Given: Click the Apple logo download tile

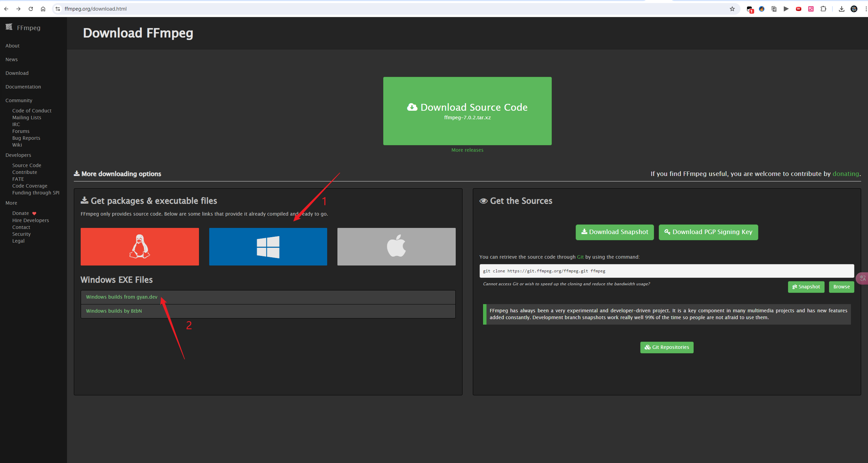Looking at the screenshot, I should tap(396, 246).
